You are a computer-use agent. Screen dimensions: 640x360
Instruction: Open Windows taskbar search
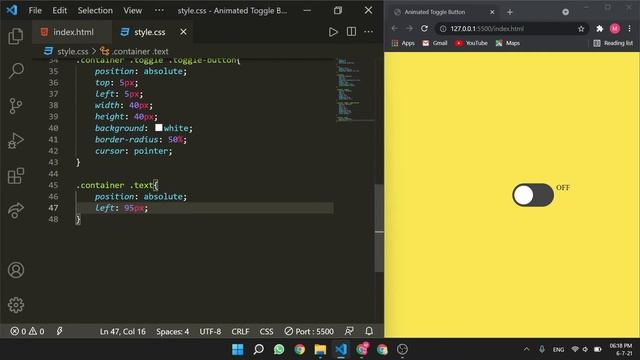258,349
